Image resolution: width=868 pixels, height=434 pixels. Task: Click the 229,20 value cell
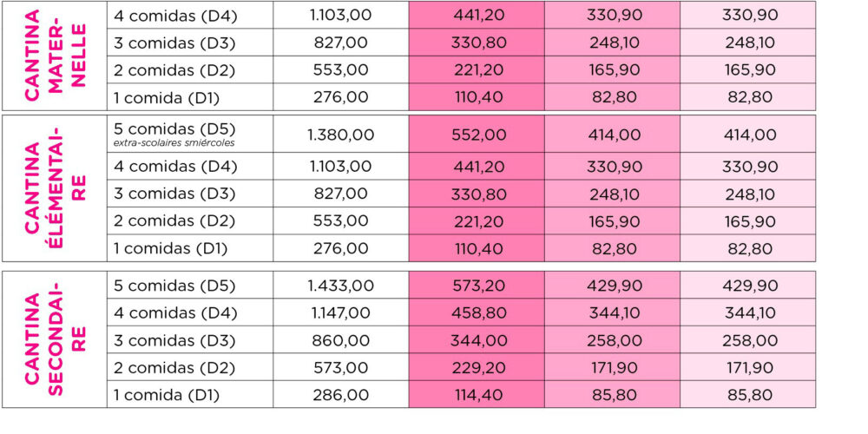click(x=478, y=367)
